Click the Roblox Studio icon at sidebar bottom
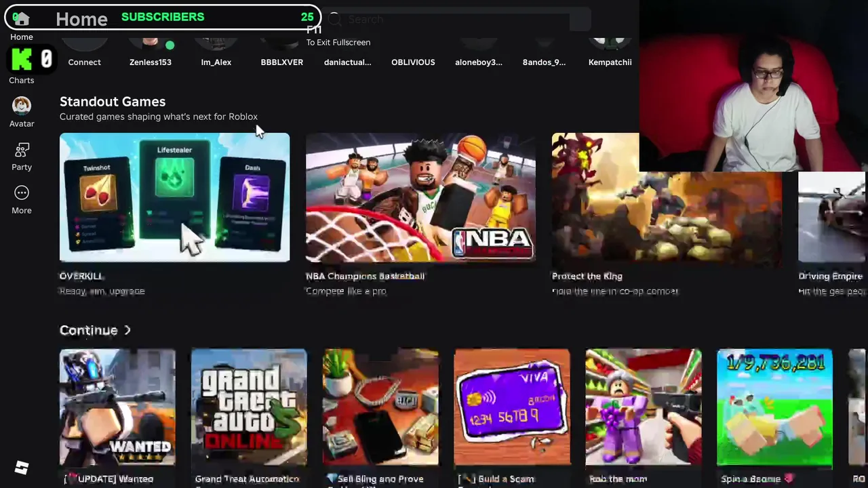The height and width of the screenshot is (488, 868). [x=22, y=468]
